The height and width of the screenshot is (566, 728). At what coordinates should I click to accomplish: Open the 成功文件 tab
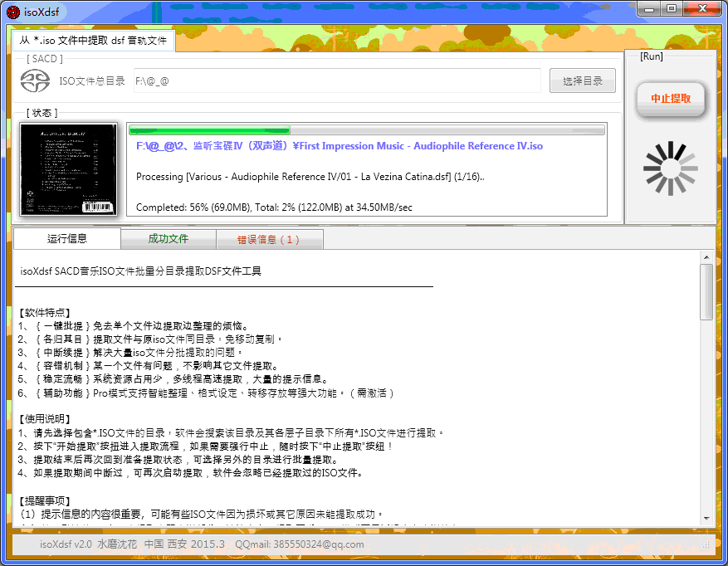(x=169, y=239)
